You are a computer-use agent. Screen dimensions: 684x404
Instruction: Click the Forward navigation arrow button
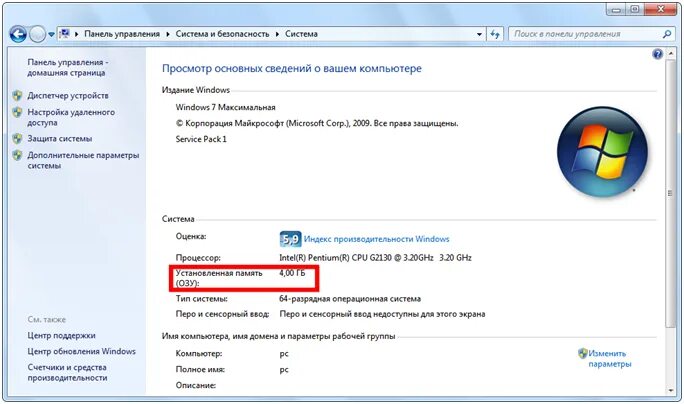tap(38, 34)
